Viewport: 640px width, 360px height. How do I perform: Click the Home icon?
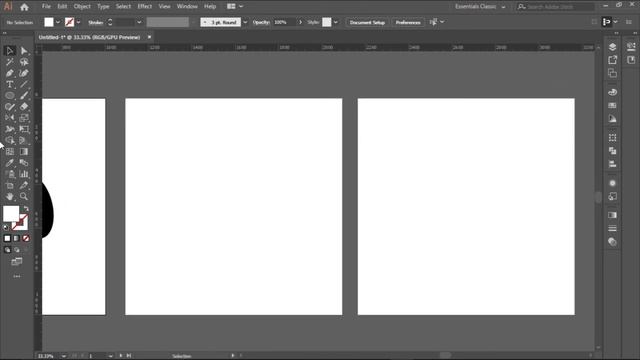pyautogui.click(x=24, y=7)
